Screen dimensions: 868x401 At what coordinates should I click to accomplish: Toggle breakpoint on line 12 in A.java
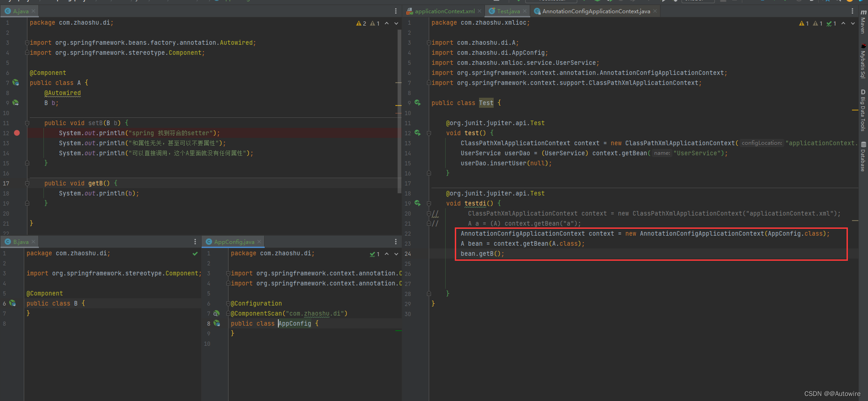coord(17,133)
